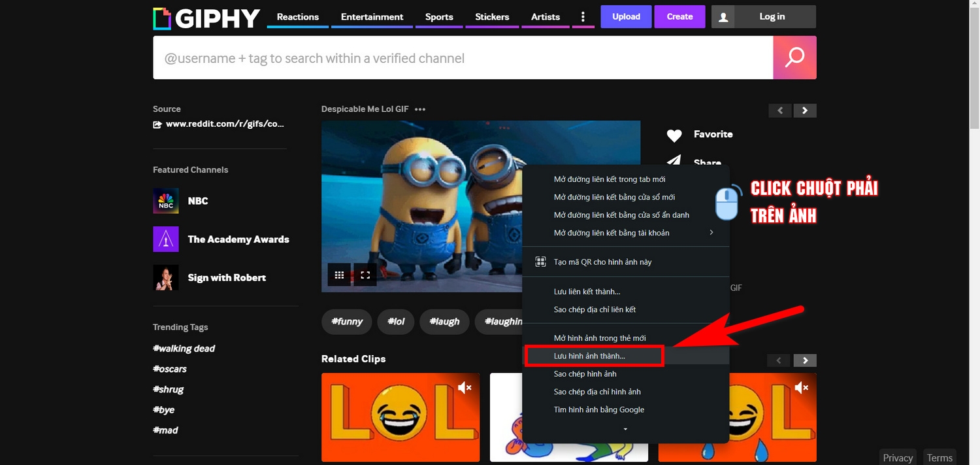Click the Favorite heart icon
This screenshot has width=980, height=465.
pyautogui.click(x=674, y=135)
